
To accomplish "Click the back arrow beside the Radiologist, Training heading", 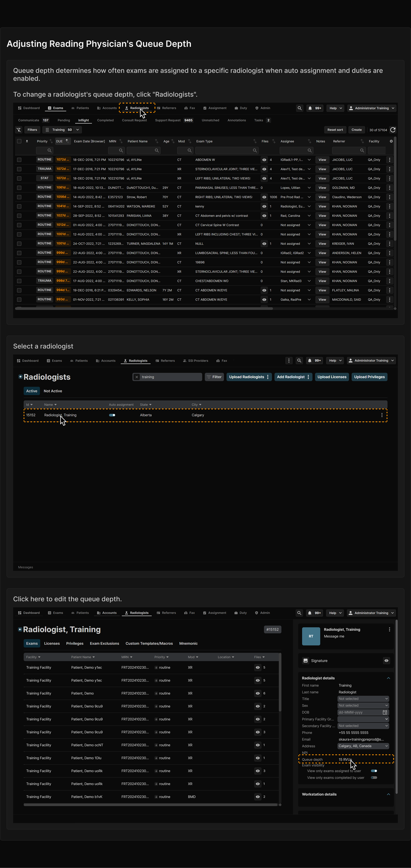I will tap(20, 629).
